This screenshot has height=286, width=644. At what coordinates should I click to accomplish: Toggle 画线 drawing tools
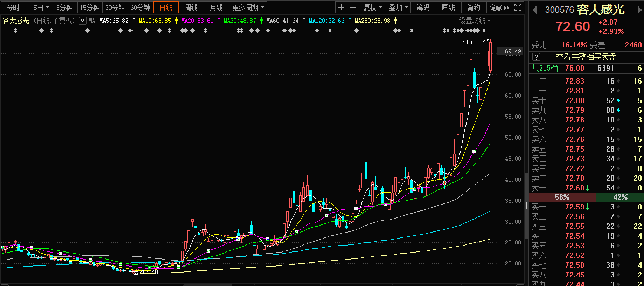(448, 8)
